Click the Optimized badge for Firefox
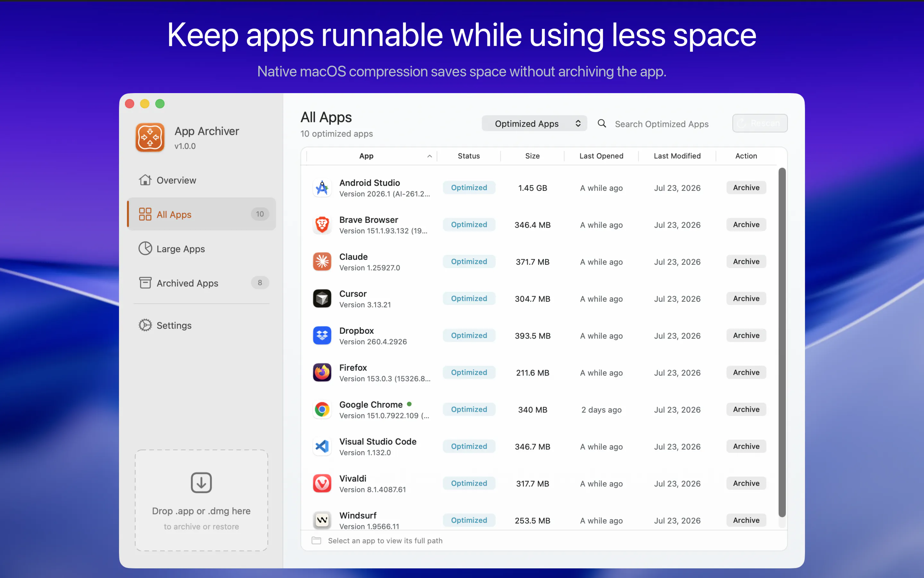 click(x=469, y=373)
